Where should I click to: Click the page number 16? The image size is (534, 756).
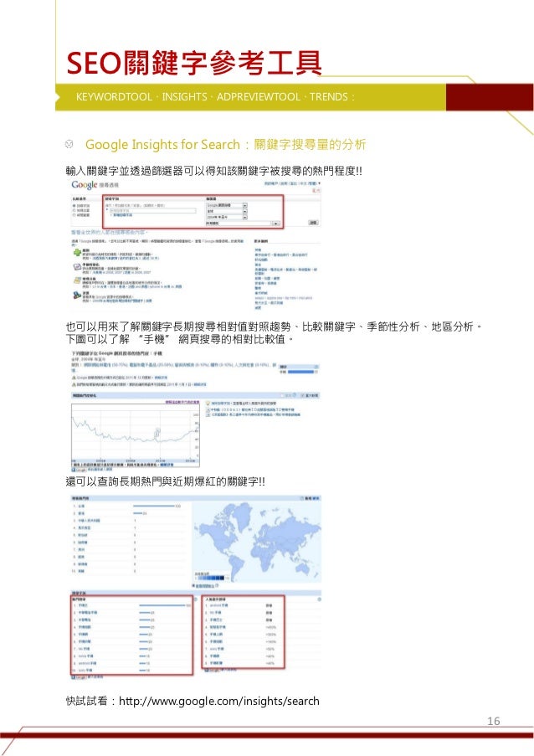coord(494,721)
